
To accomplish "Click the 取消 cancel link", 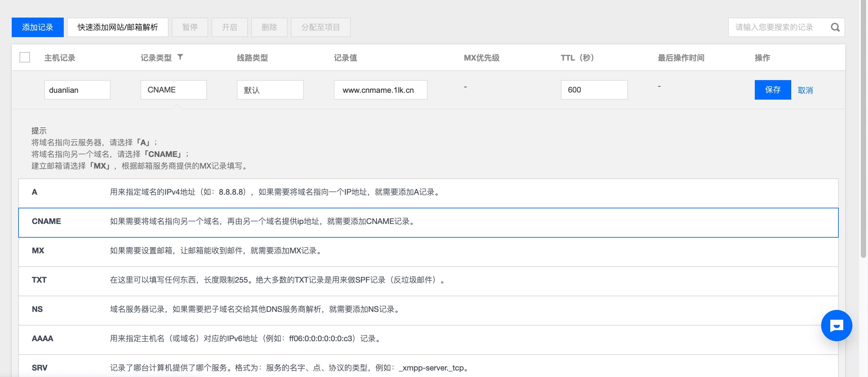I will [805, 90].
